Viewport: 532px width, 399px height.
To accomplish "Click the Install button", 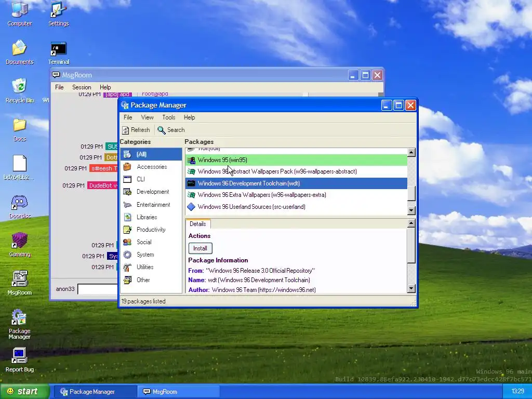I will click(200, 248).
